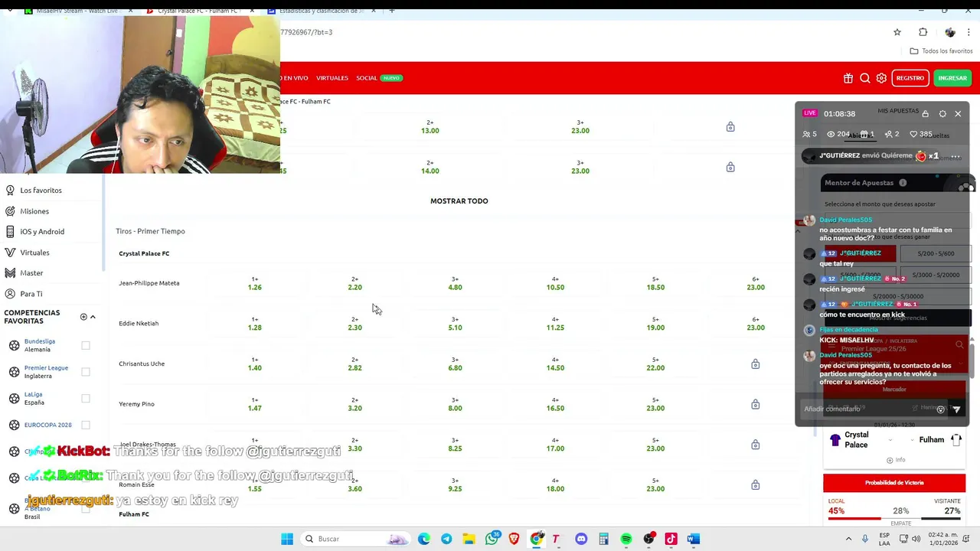Open the live overlay settings gear
Screen dimensions: 980x551
pyautogui.click(x=942, y=113)
